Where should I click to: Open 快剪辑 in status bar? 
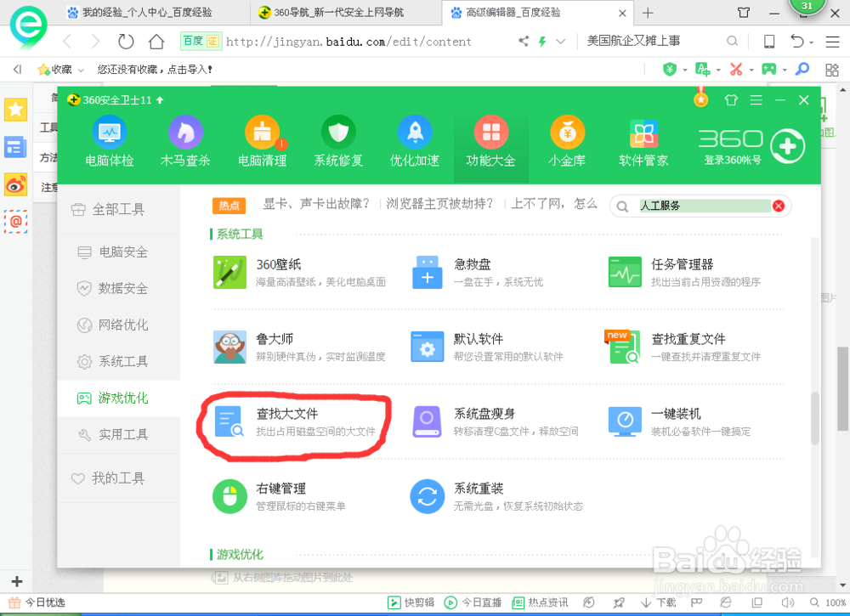point(411,602)
